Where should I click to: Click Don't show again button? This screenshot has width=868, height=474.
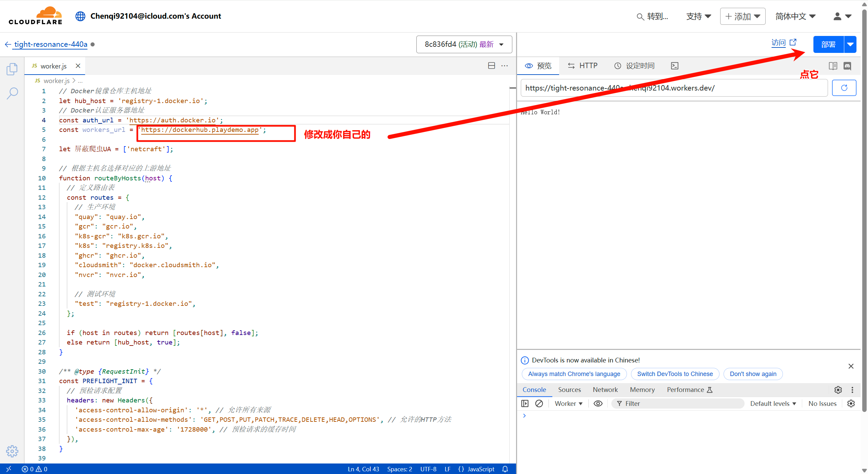753,374
